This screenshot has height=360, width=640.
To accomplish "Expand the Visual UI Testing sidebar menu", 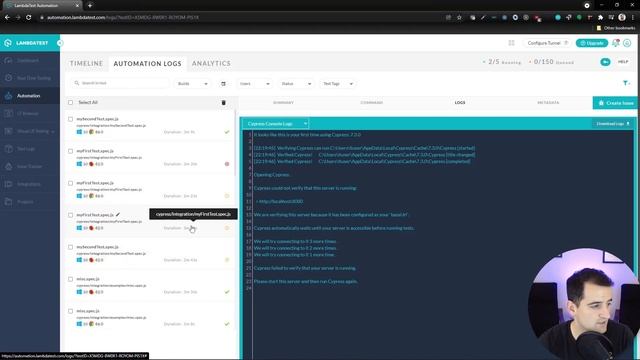I will click(30, 131).
